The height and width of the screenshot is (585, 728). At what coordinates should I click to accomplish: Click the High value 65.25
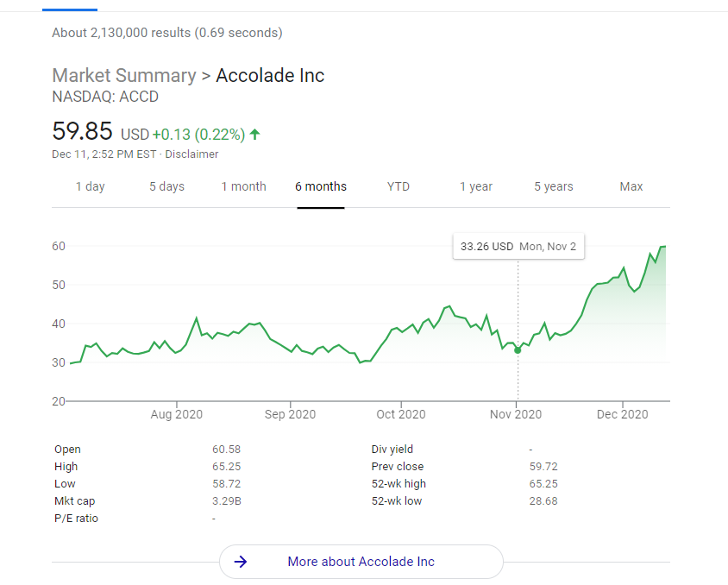(x=227, y=467)
